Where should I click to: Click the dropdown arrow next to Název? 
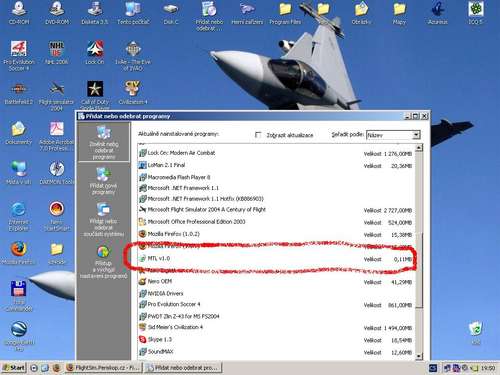pyautogui.click(x=416, y=135)
